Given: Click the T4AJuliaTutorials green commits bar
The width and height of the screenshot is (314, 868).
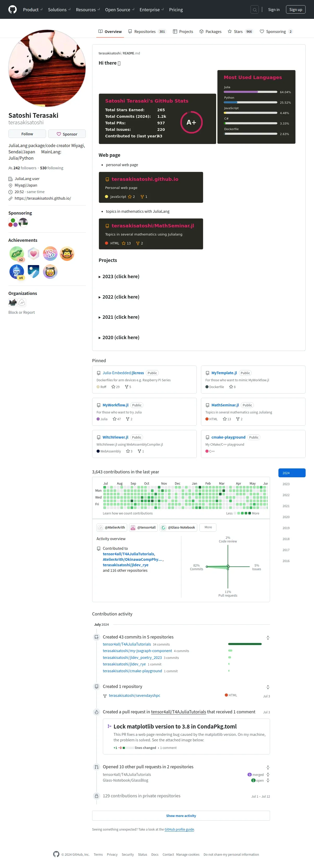Looking at the screenshot, I should (245, 644).
